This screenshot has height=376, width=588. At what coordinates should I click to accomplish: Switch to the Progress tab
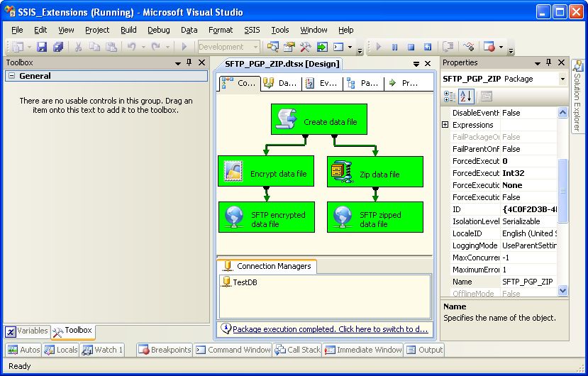[x=404, y=83]
